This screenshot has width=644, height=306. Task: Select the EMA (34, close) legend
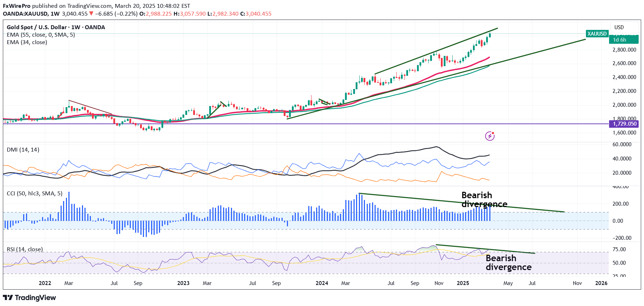tap(27, 42)
